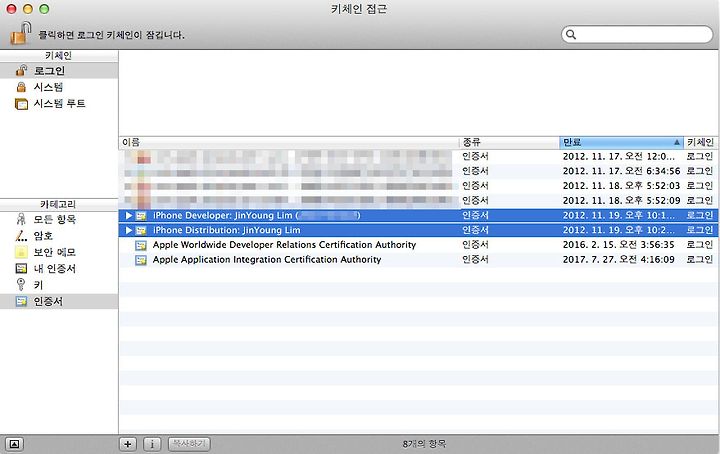Click the green zoom window button
Image resolution: width=720 pixels, height=454 pixels.
click(44, 9)
